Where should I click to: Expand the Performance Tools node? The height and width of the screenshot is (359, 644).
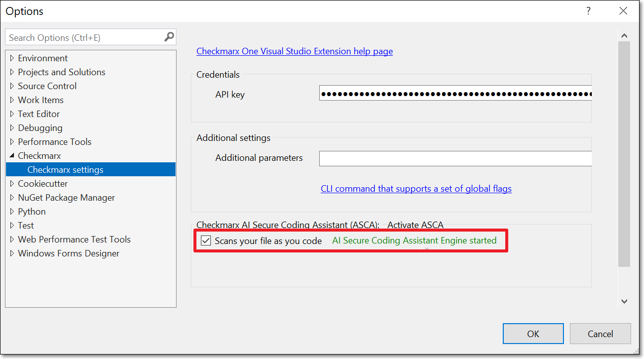coord(12,142)
